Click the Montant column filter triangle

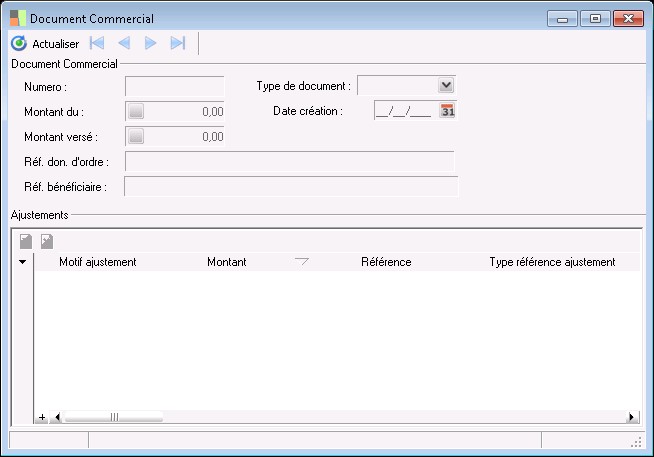[302, 261]
